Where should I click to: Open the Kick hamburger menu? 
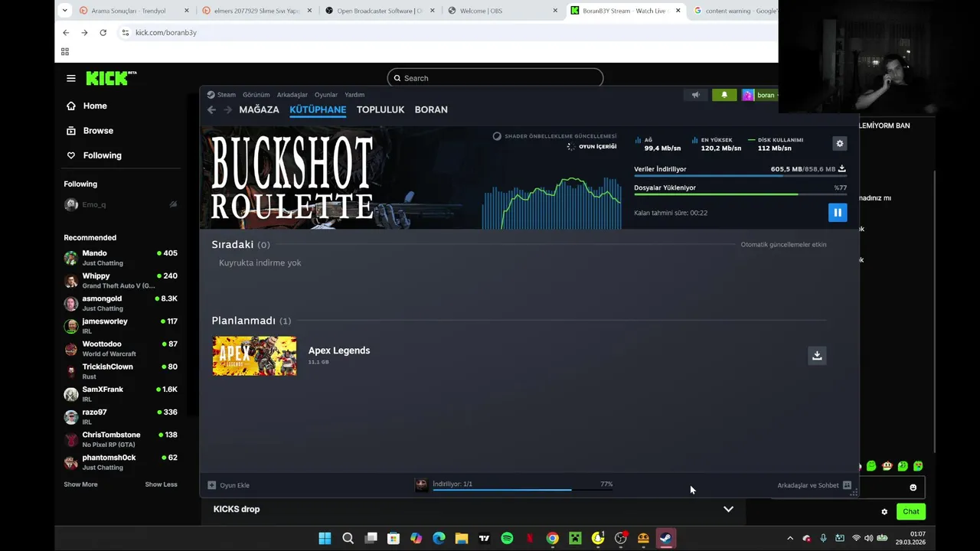click(x=71, y=78)
